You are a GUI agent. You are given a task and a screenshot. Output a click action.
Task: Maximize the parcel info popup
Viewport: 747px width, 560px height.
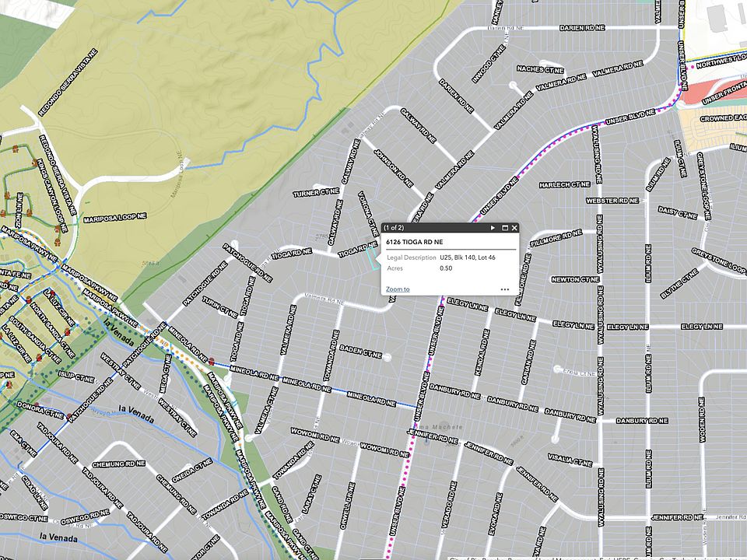(x=504, y=228)
